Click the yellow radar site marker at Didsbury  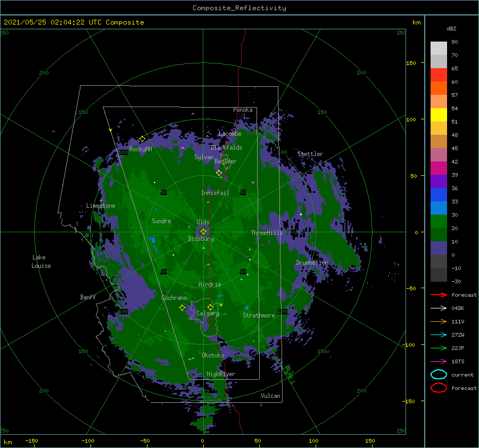tap(203, 232)
